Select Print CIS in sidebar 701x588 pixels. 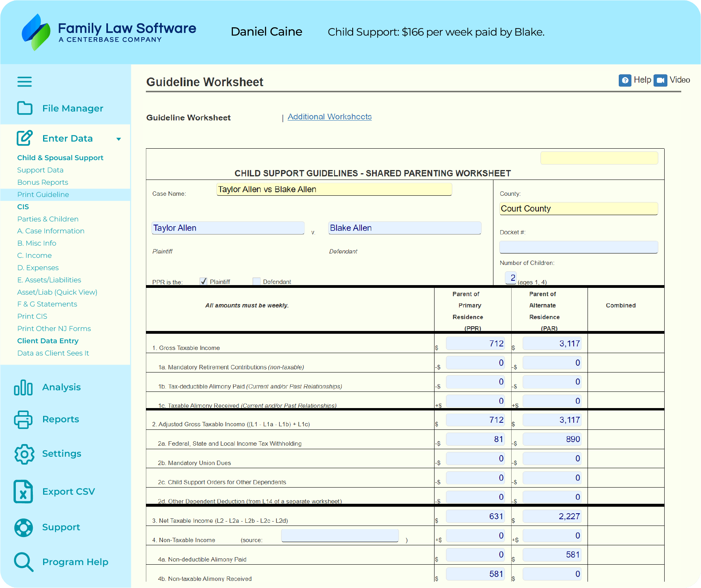point(32,316)
